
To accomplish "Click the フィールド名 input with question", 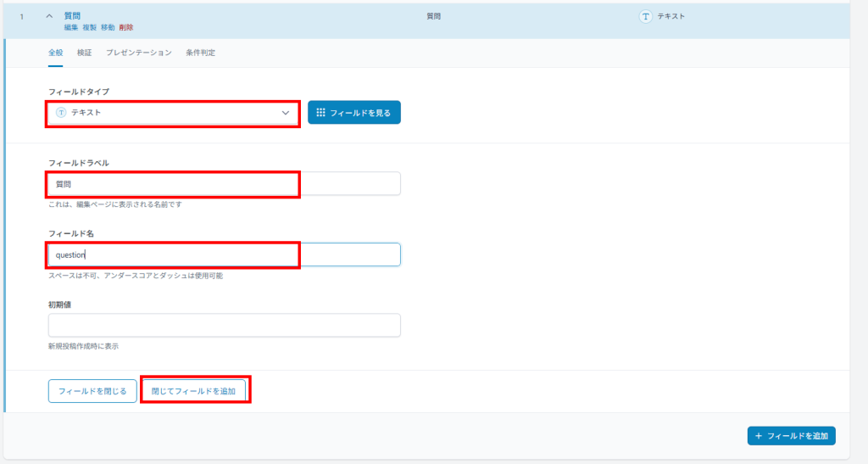I will [224, 254].
